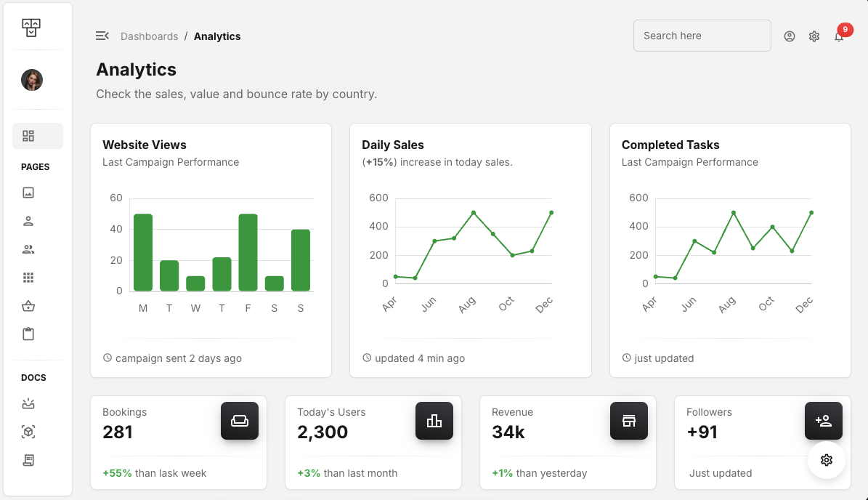Click the Followers value +91
This screenshot has width=868, height=500.
tap(702, 432)
